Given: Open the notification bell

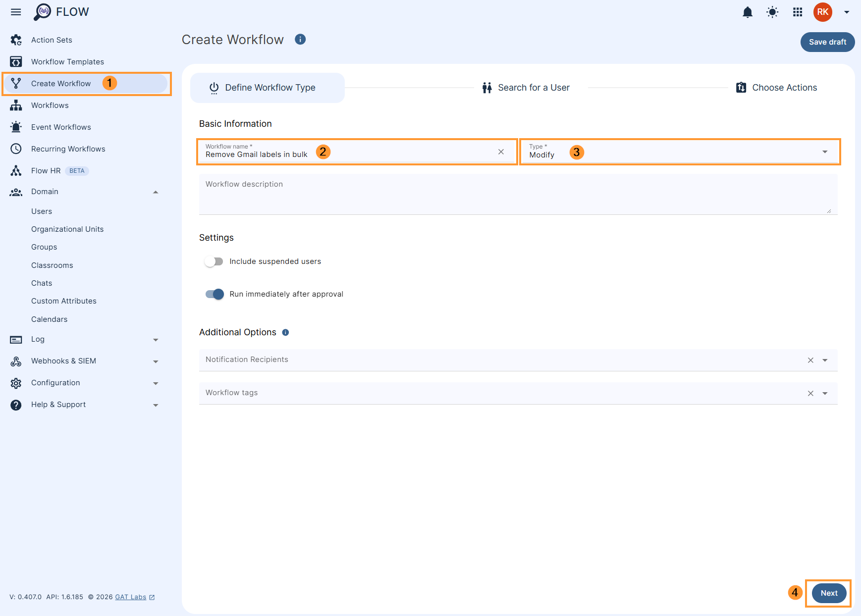Looking at the screenshot, I should point(747,12).
